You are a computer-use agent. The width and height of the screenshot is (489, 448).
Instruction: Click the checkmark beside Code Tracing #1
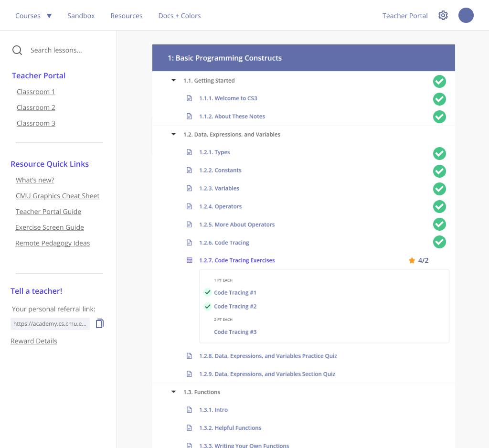[x=208, y=292]
